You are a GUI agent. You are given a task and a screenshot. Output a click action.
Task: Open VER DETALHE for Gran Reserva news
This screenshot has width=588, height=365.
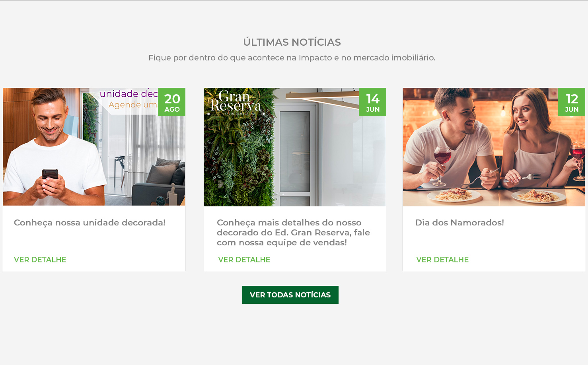pos(244,260)
